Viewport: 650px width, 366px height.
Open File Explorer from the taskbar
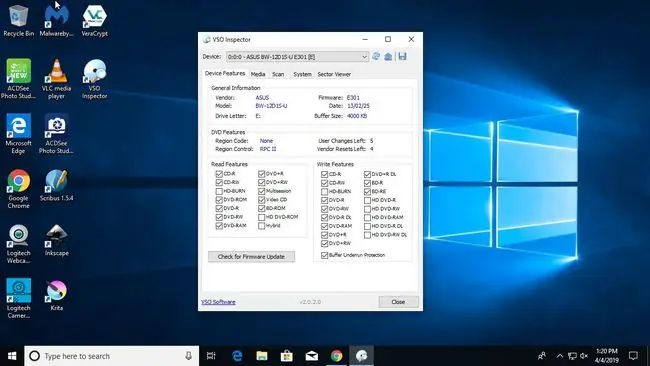(x=262, y=356)
